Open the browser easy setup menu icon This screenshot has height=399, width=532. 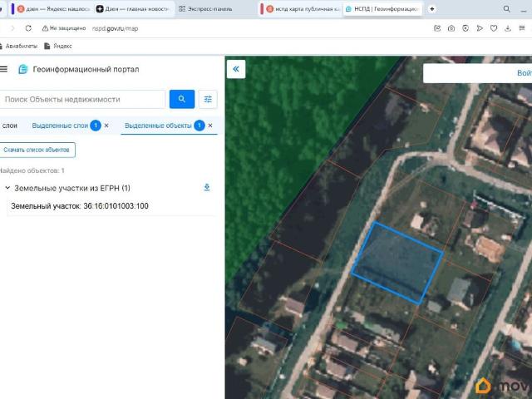pyautogui.click(x=522, y=28)
